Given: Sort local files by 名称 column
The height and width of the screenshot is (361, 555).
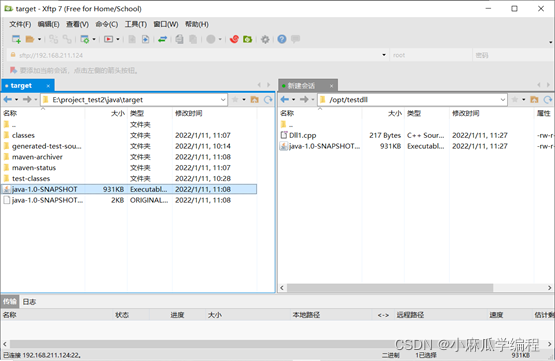Looking at the screenshot, I should click(42, 113).
